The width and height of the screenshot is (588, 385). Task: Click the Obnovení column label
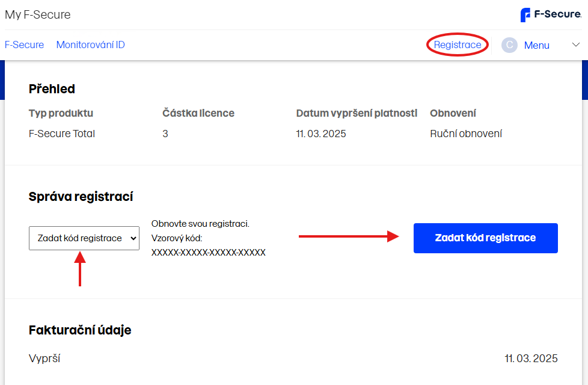pos(453,113)
